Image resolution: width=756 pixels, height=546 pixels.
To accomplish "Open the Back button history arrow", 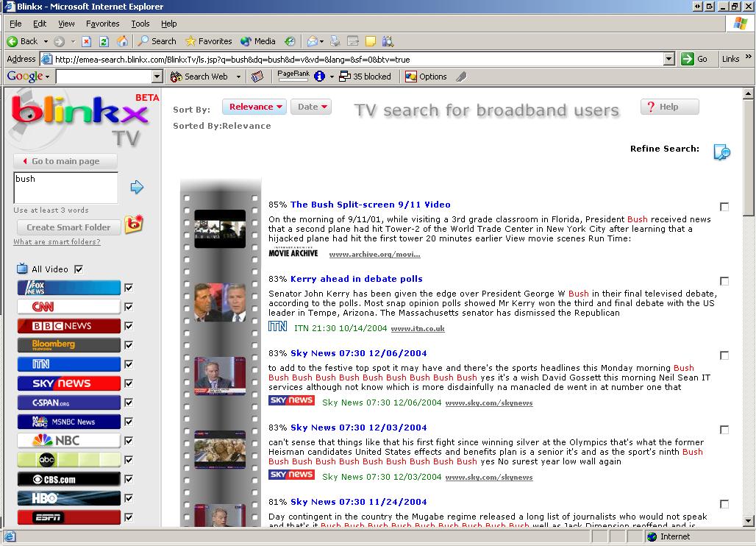I will (x=46, y=41).
